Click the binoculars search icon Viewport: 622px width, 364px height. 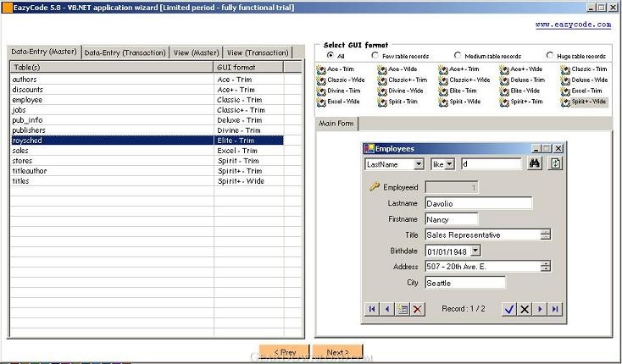[535, 163]
